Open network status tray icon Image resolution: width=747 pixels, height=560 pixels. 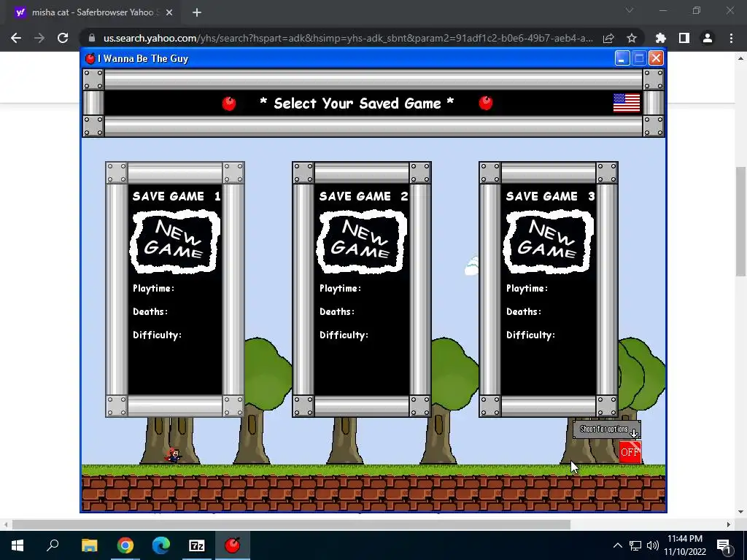click(635, 545)
